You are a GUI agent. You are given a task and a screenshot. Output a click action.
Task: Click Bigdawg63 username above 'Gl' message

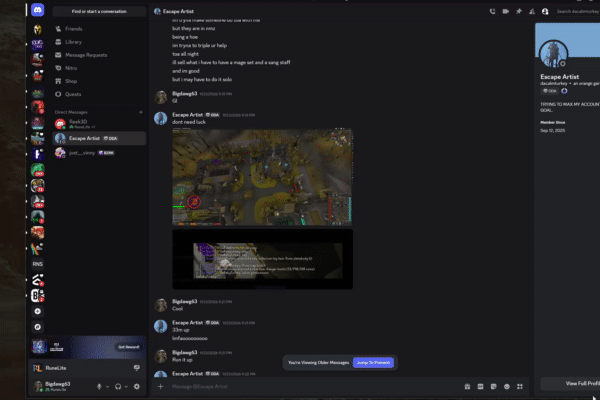click(x=184, y=93)
